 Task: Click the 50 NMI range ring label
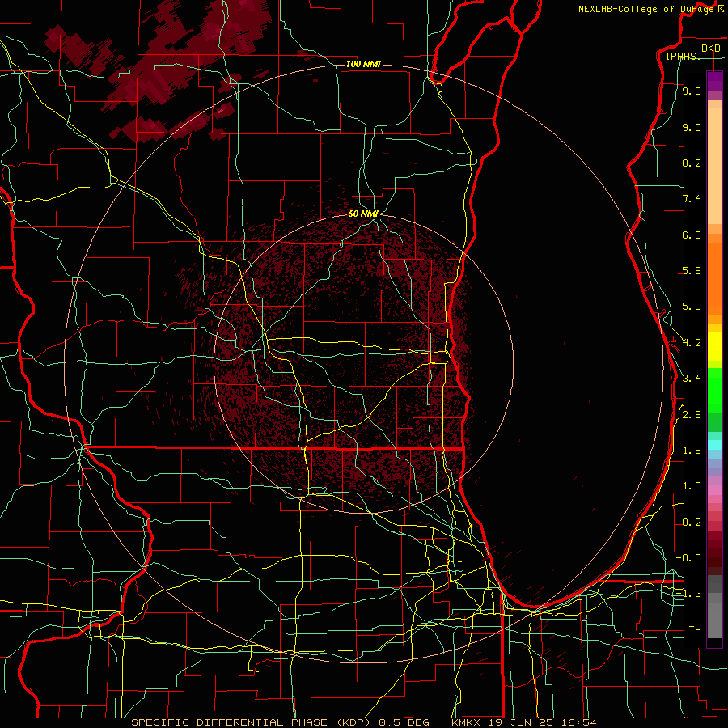tap(363, 214)
